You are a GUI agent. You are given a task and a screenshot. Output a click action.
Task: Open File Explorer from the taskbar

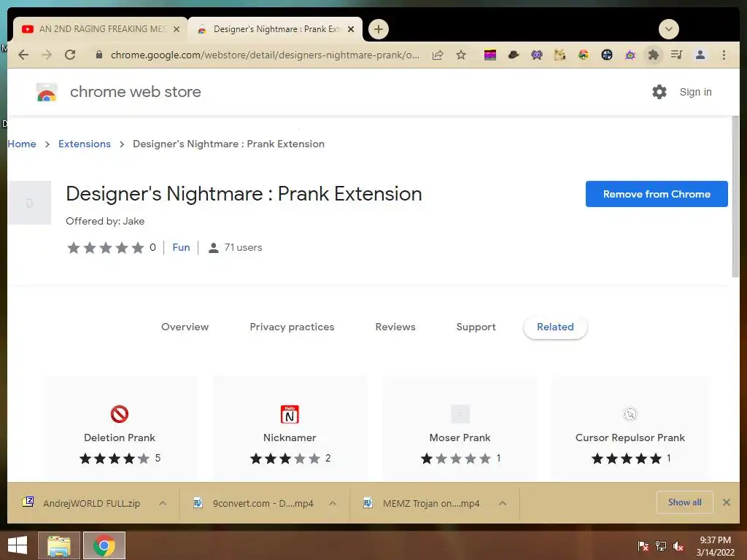(x=59, y=545)
